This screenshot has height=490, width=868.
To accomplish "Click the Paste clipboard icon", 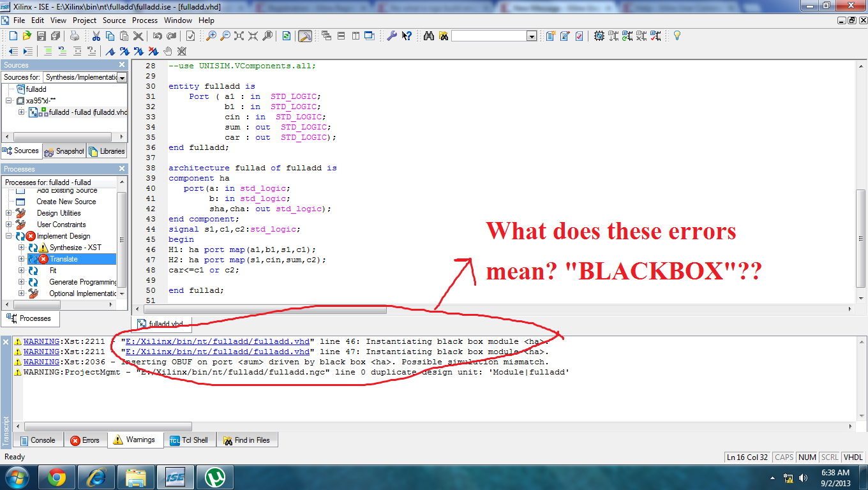I will [124, 36].
